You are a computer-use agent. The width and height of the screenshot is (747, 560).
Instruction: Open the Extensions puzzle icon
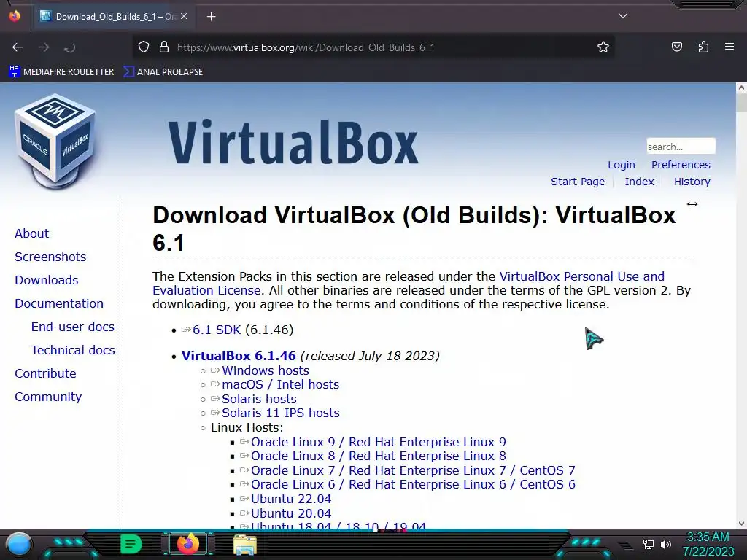pyautogui.click(x=703, y=47)
